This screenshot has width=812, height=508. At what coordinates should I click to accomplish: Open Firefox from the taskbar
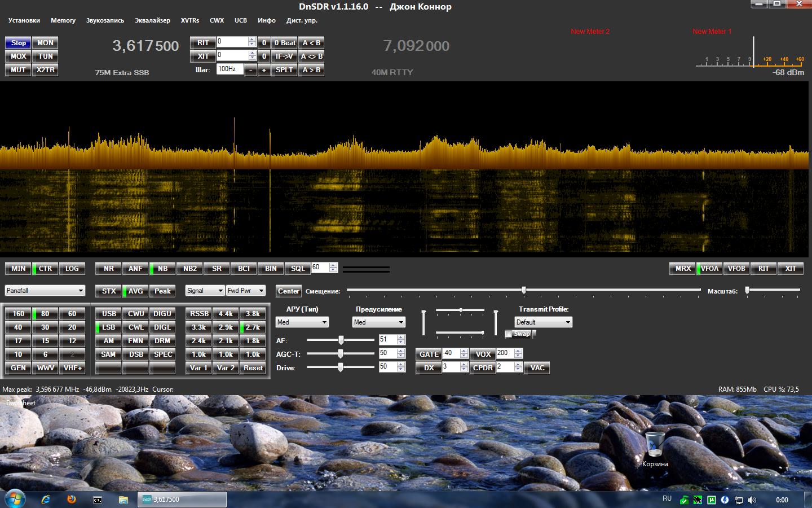72,500
